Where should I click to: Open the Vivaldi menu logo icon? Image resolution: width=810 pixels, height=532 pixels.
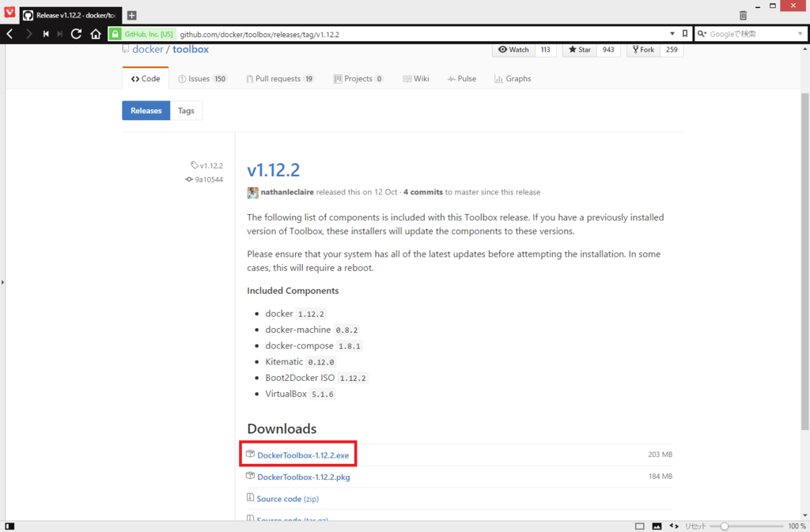pos(9,12)
